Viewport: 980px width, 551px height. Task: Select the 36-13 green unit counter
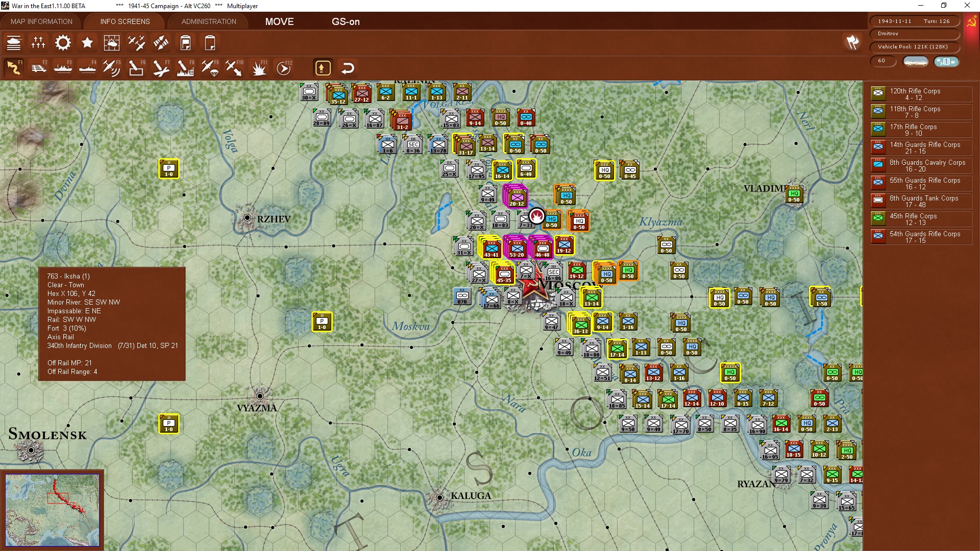coord(580,324)
